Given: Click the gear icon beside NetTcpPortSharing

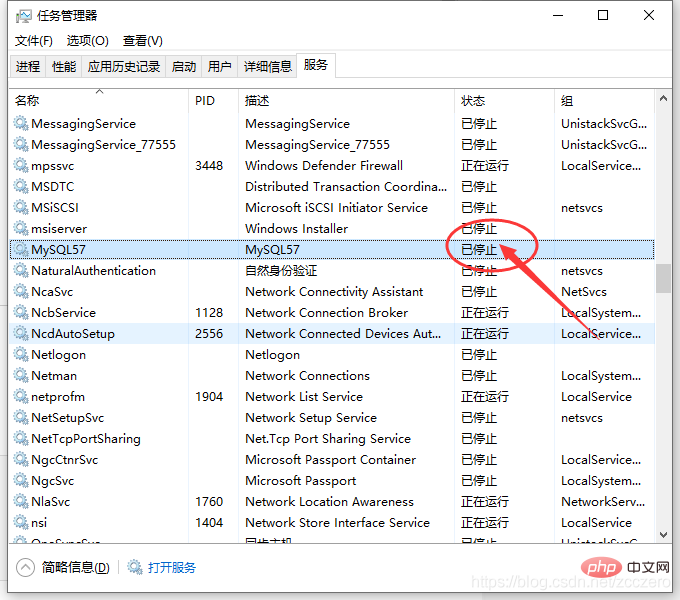Looking at the screenshot, I should (x=20, y=438).
